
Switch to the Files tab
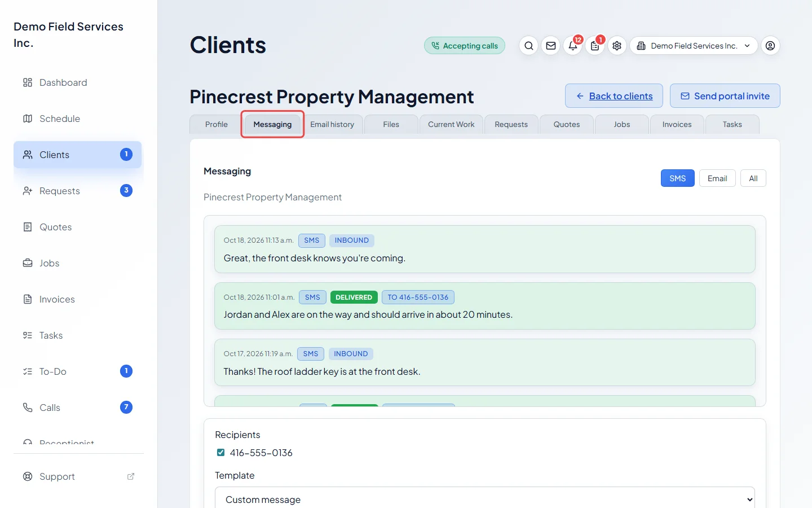click(x=391, y=124)
